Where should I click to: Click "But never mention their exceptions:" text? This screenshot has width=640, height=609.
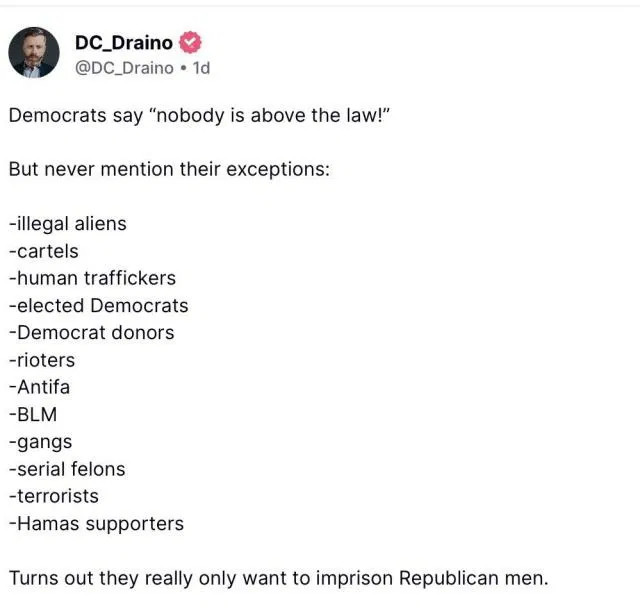pyautogui.click(x=168, y=168)
